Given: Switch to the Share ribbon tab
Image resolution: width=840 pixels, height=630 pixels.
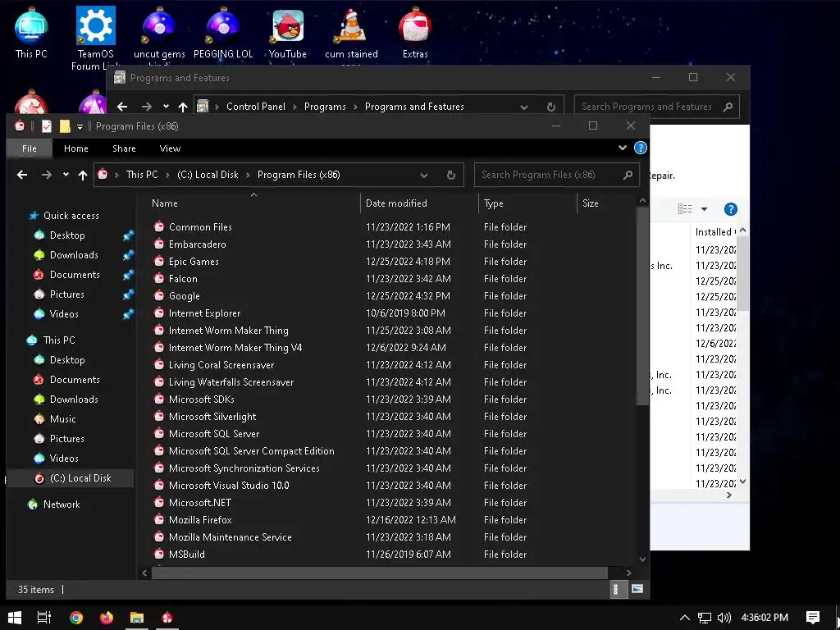Looking at the screenshot, I should tap(124, 148).
